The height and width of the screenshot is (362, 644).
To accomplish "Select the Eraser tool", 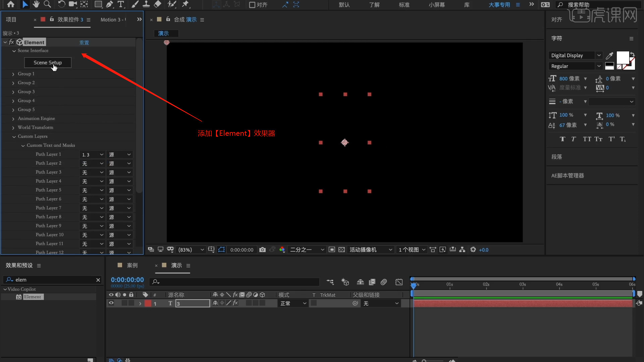I will (x=157, y=4).
